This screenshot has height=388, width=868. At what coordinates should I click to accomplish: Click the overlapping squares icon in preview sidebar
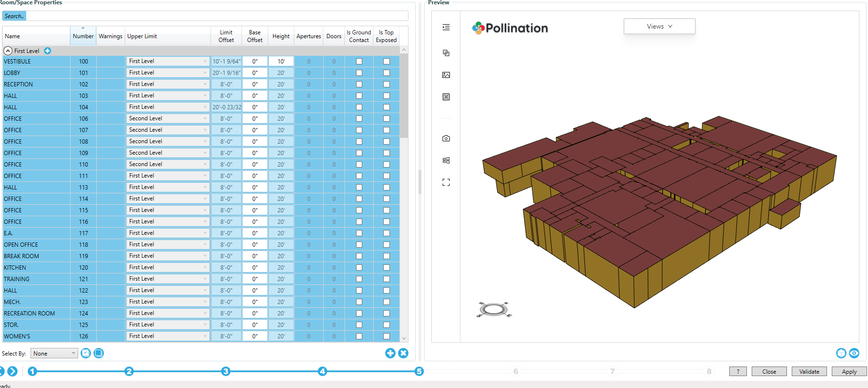[446, 53]
